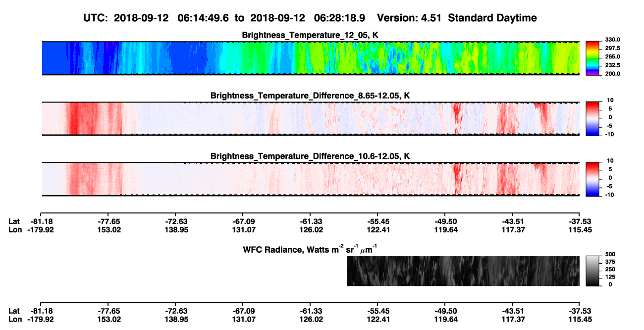Image resolution: width=644 pixels, height=330 pixels.
Task: Click the 330.0 label on the temperature color bar
Action: pos(612,40)
